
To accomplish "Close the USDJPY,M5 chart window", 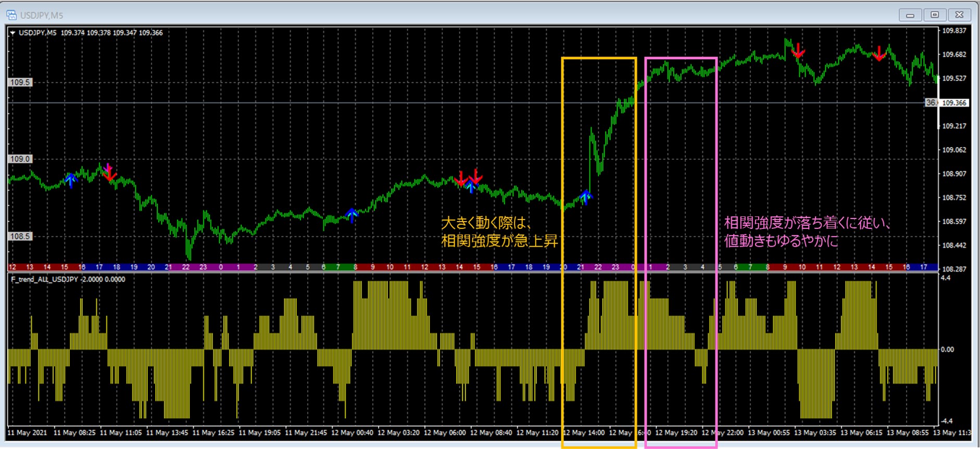I will coord(959,15).
